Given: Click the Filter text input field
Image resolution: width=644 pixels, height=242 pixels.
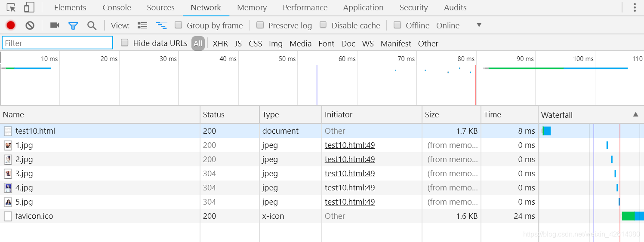Looking at the screenshot, I should point(58,43).
